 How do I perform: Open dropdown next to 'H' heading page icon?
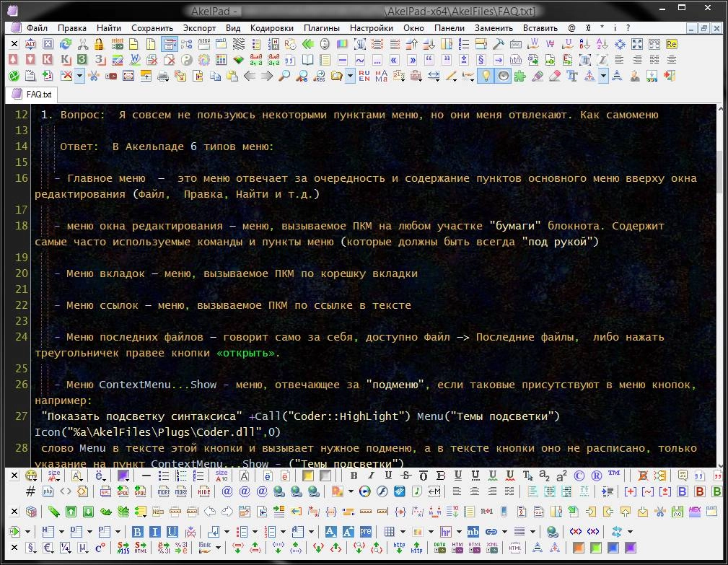pyautogui.click(x=61, y=532)
